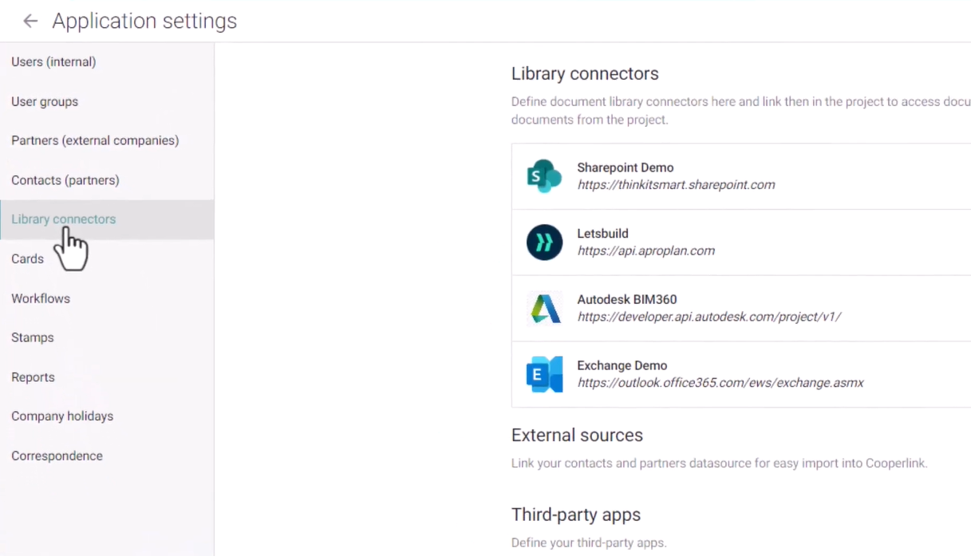Image resolution: width=971 pixels, height=560 pixels.
Task: Go to Reports settings
Action: 33,377
